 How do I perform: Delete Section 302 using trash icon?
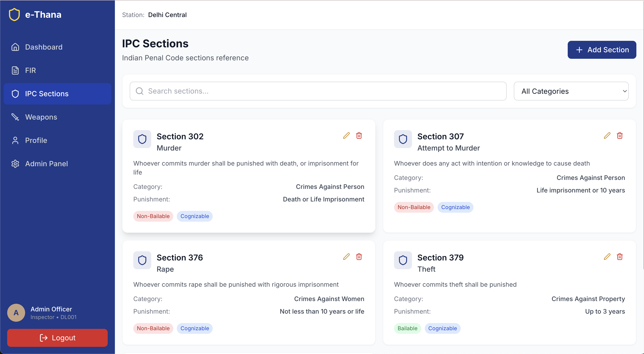(x=359, y=136)
